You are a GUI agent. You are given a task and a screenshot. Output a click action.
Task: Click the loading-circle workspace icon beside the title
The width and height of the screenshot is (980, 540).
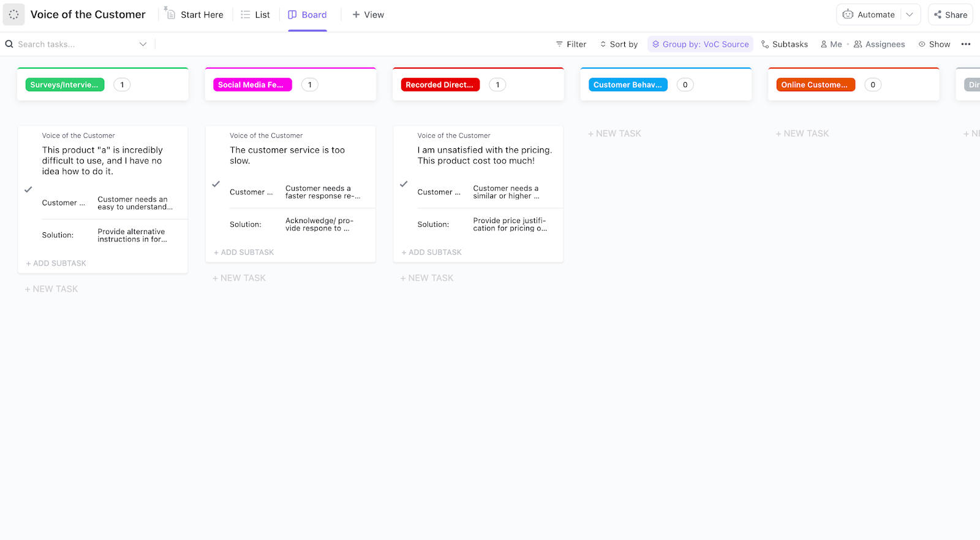point(13,14)
